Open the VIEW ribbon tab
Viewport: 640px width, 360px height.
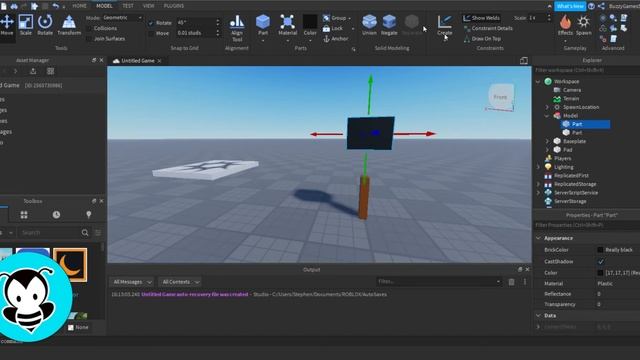149,6
